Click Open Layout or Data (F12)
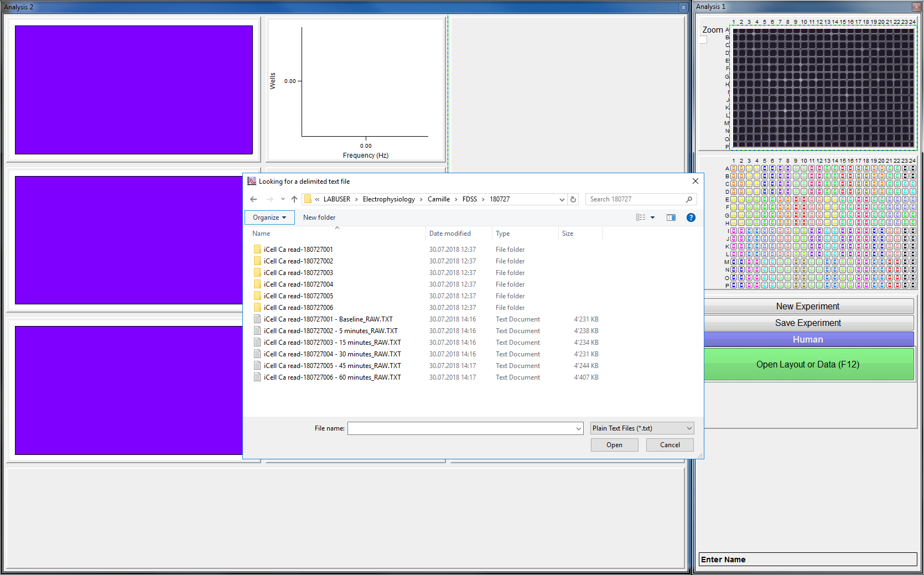 pyautogui.click(x=808, y=364)
